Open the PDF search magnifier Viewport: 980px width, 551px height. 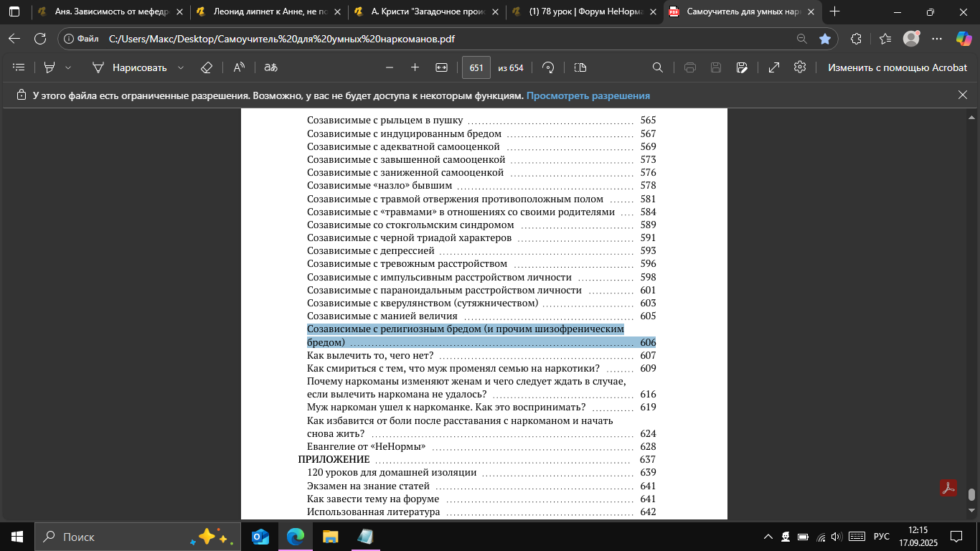657,67
